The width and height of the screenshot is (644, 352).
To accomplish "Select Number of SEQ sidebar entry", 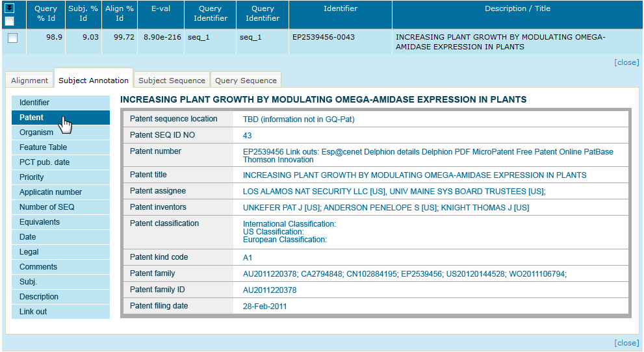I will click(x=61, y=207).
